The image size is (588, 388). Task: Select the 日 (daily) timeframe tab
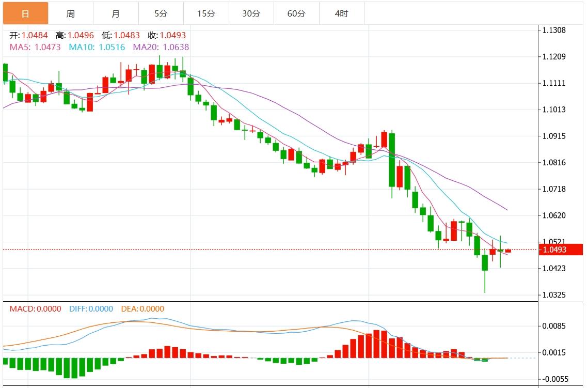[x=25, y=13]
